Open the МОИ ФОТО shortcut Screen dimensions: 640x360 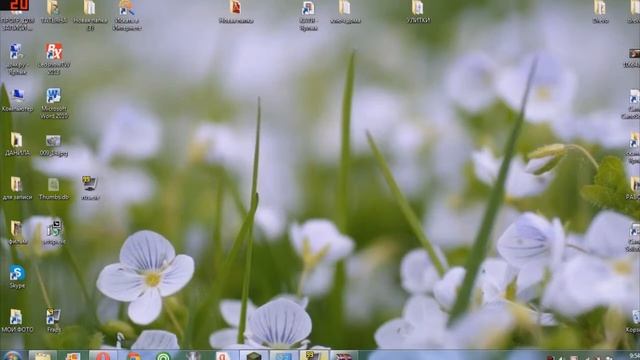pos(17,321)
